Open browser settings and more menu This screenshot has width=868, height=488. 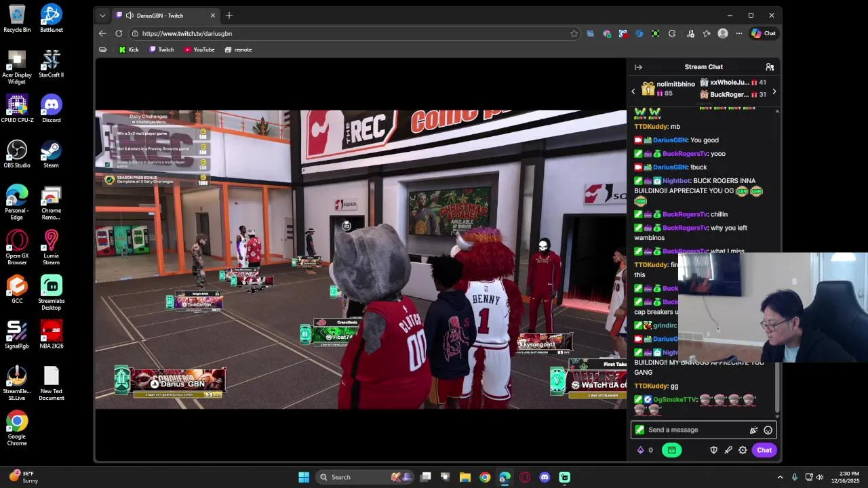738,33
